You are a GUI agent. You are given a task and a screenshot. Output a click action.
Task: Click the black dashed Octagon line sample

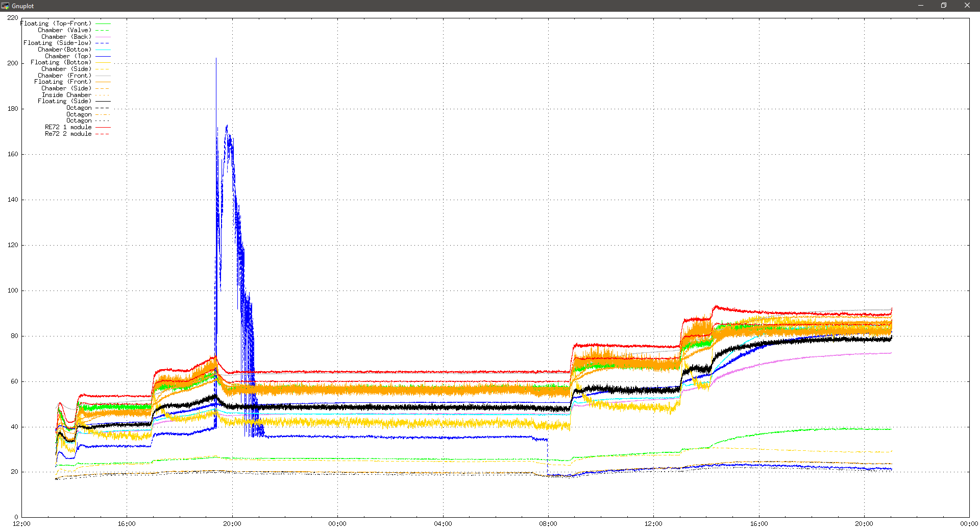103,108
